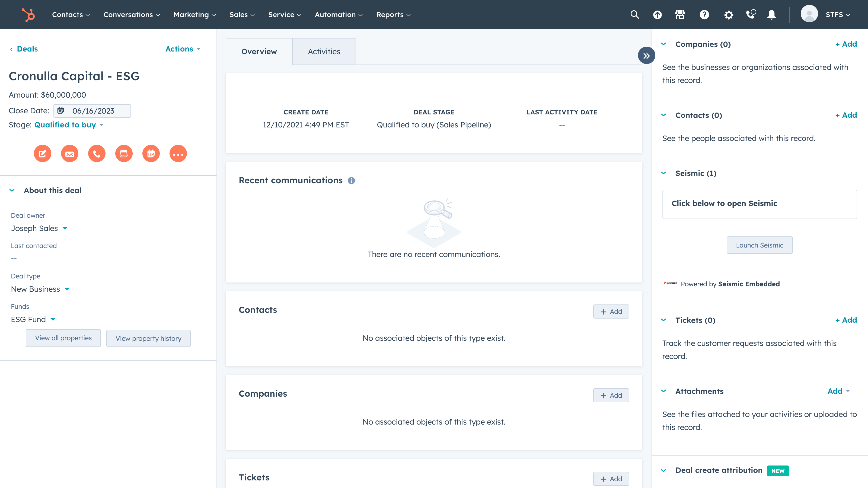Change deal owner from Joseph Sales
Image resolution: width=868 pixels, height=488 pixels.
click(39, 228)
